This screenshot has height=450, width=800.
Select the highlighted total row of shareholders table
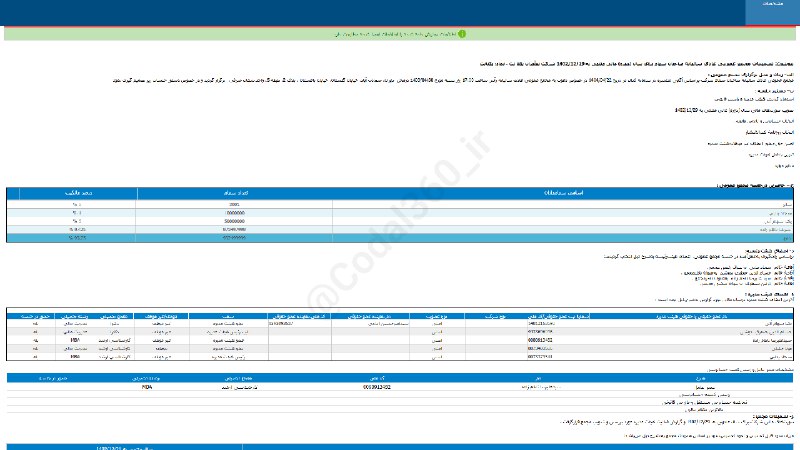tap(400, 238)
